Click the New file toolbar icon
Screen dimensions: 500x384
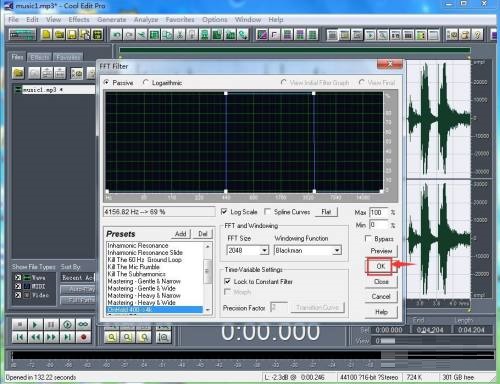(x=47, y=34)
